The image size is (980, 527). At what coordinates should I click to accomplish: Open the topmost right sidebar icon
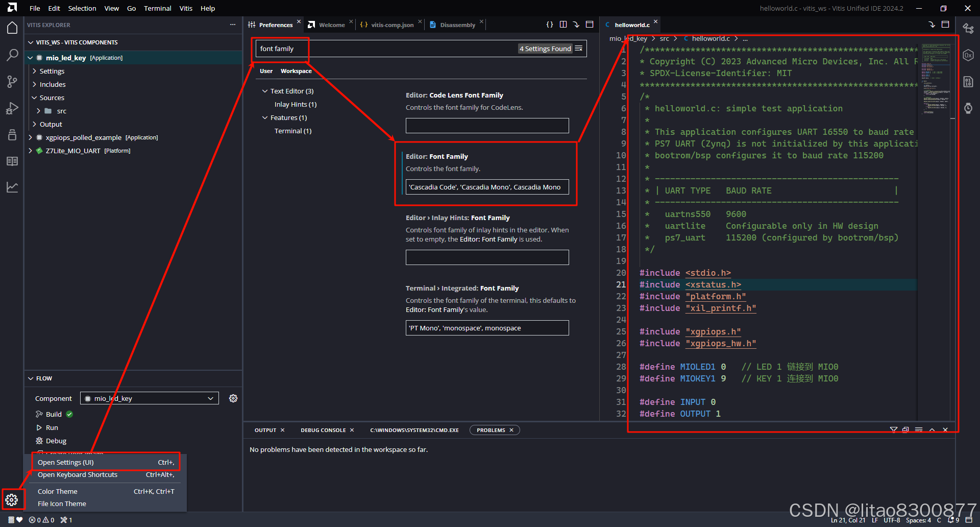[968, 29]
